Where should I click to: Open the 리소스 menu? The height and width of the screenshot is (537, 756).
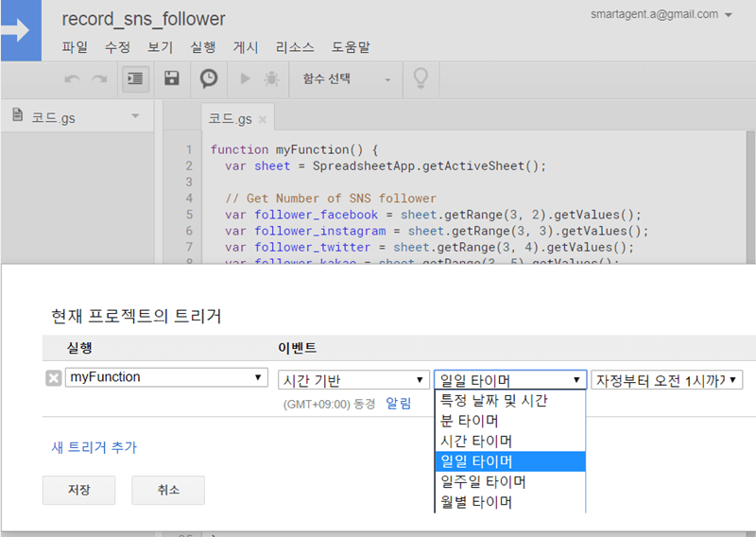click(x=294, y=46)
